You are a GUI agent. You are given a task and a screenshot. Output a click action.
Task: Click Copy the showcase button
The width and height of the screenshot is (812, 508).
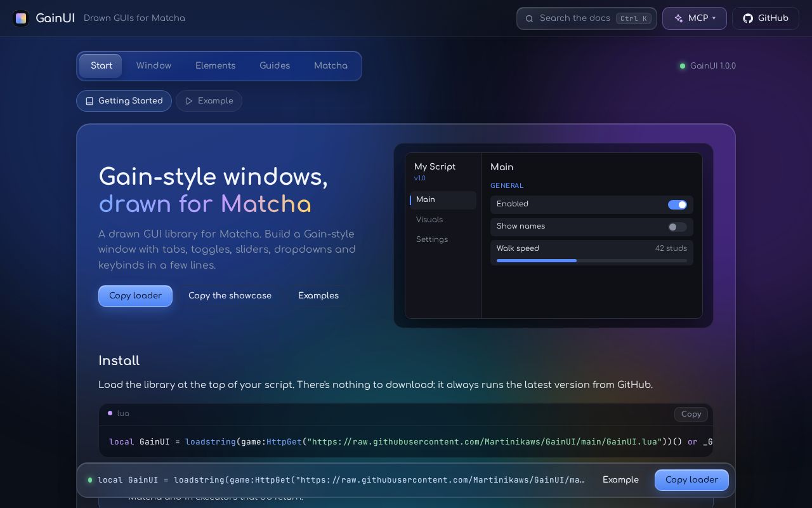click(230, 296)
